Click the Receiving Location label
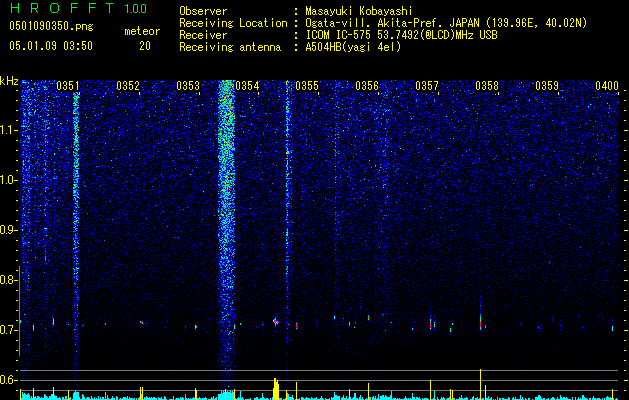 click(233, 23)
